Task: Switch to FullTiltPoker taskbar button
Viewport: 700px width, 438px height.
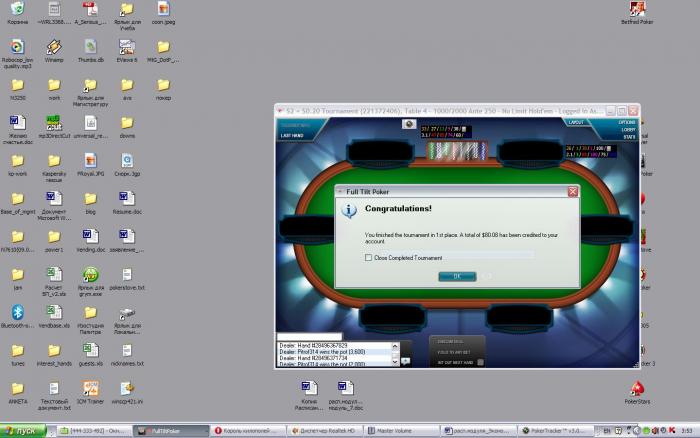Action: click(x=171, y=431)
